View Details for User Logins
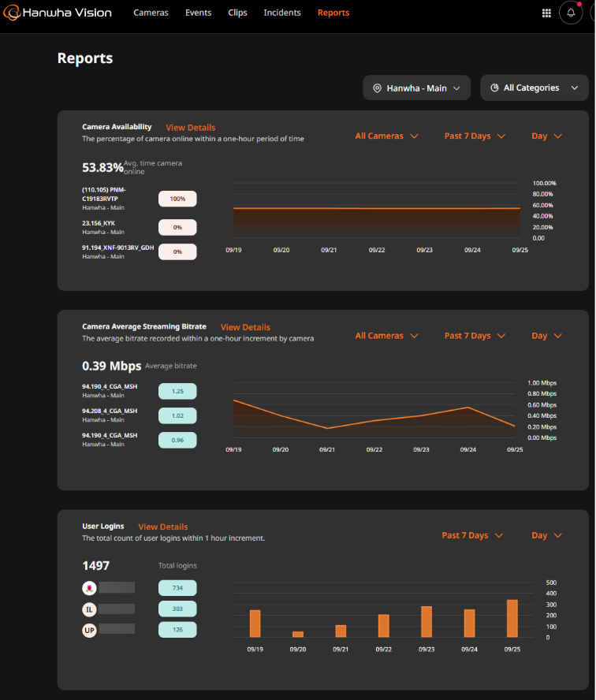The width and height of the screenshot is (596, 700). 163,527
